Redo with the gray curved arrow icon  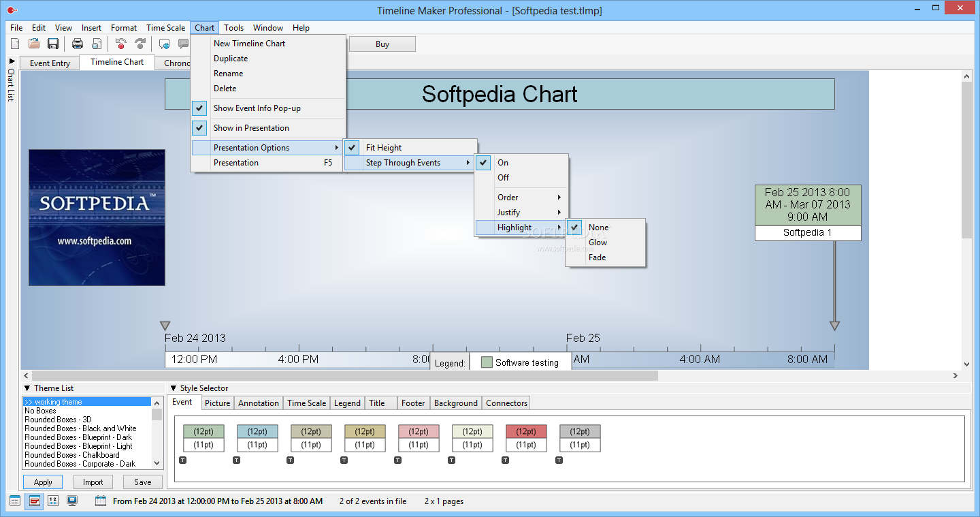click(x=140, y=44)
